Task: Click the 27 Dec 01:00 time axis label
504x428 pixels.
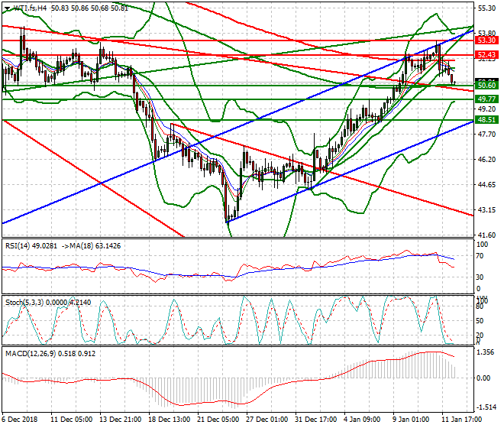Action: click(267, 420)
